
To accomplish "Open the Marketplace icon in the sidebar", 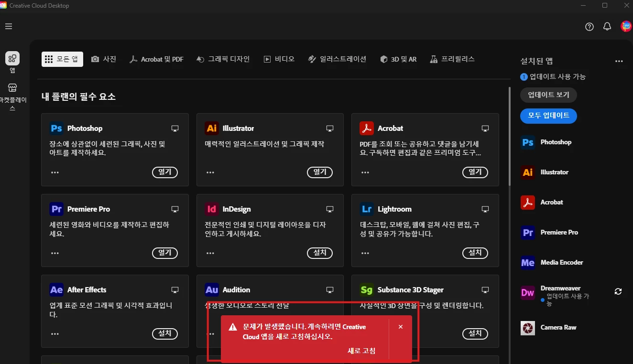I will click(12, 87).
